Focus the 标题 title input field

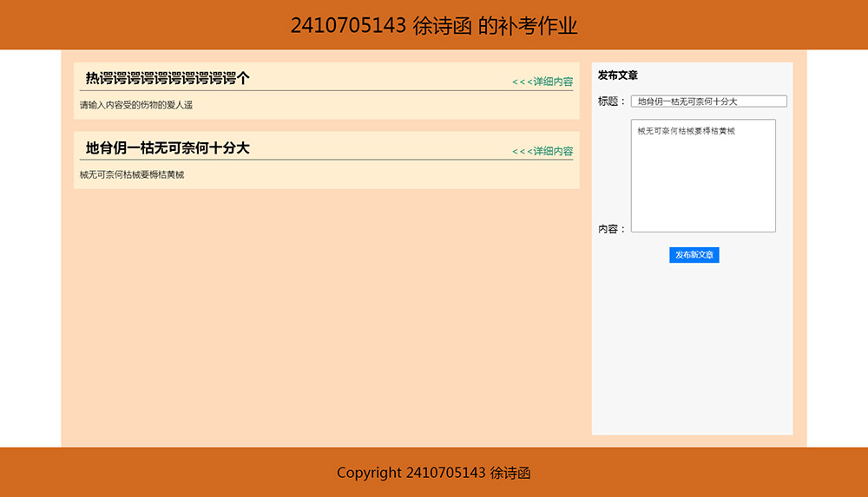(x=708, y=101)
